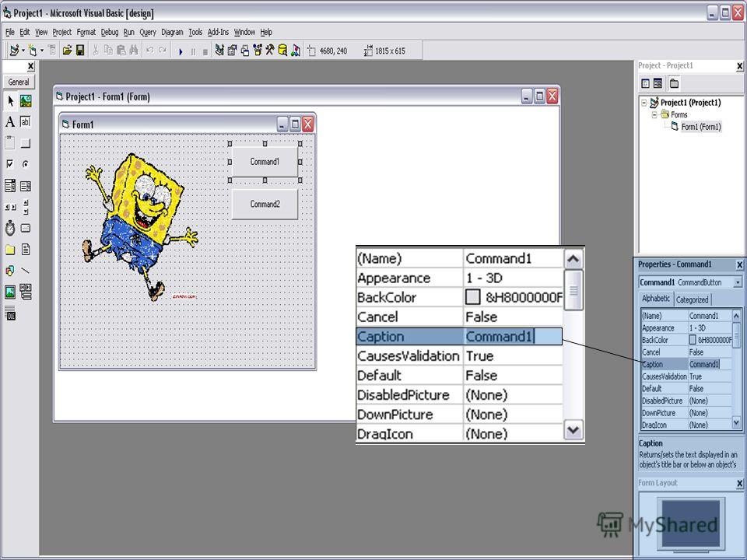Image resolution: width=747 pixels, height=560 pixels.
Task: Select the Frame control in the toolbox
Action: coord(10,143)
